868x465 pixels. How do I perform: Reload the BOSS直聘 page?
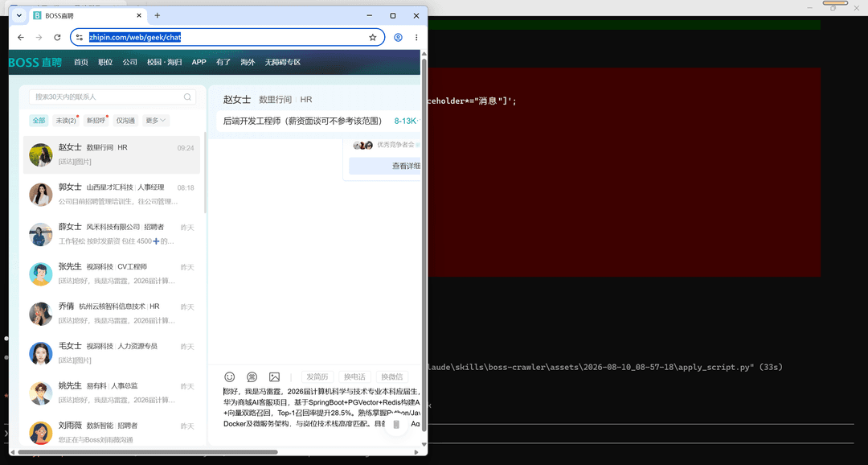pos(57,38)
